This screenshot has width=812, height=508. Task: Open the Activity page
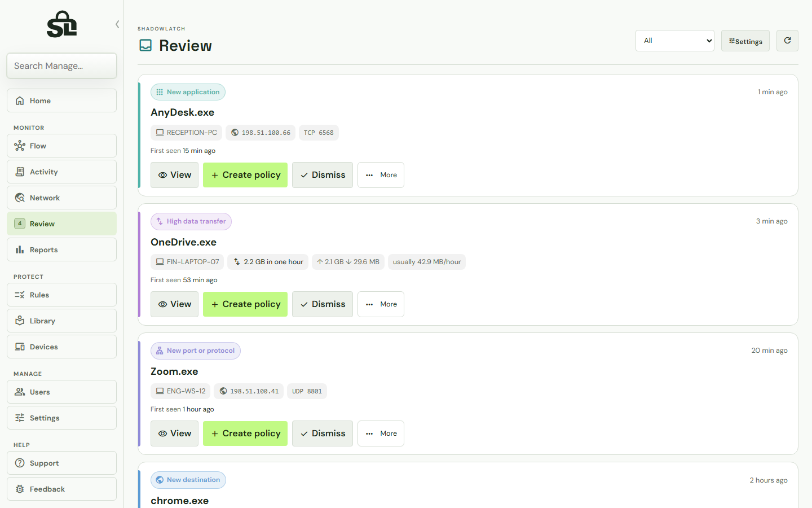click(x=62, y=172)
